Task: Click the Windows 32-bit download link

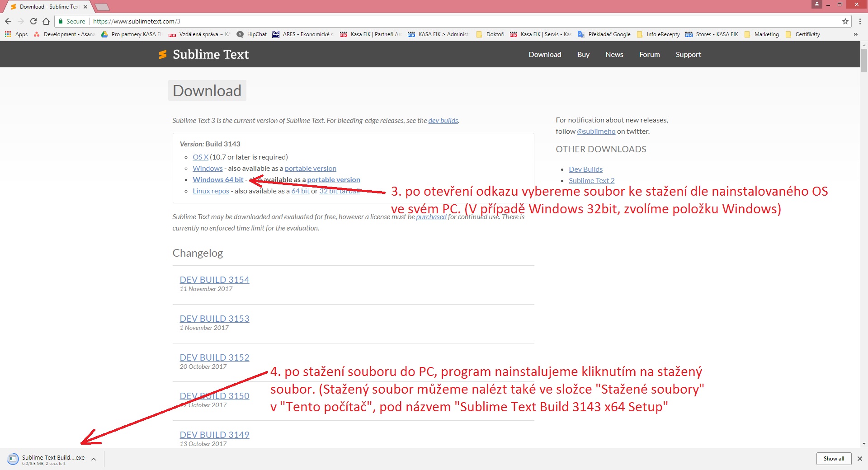Action: 208,169
